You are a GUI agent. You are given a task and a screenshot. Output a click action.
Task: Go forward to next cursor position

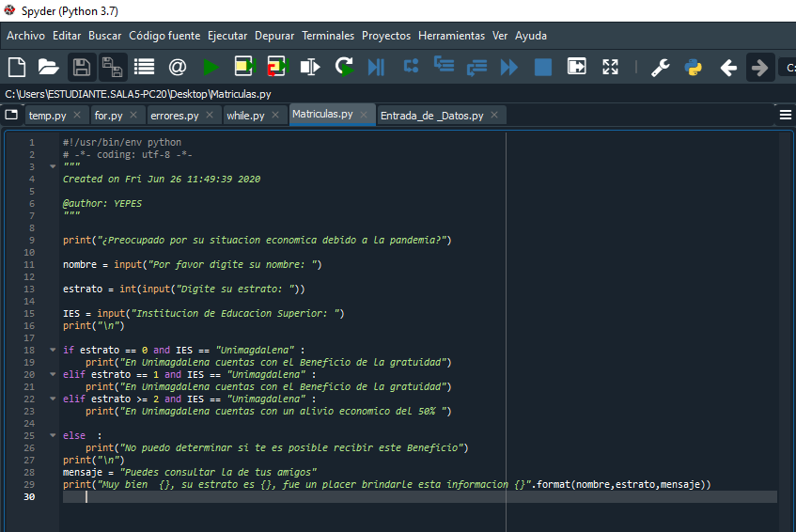(x=760, y=67)
